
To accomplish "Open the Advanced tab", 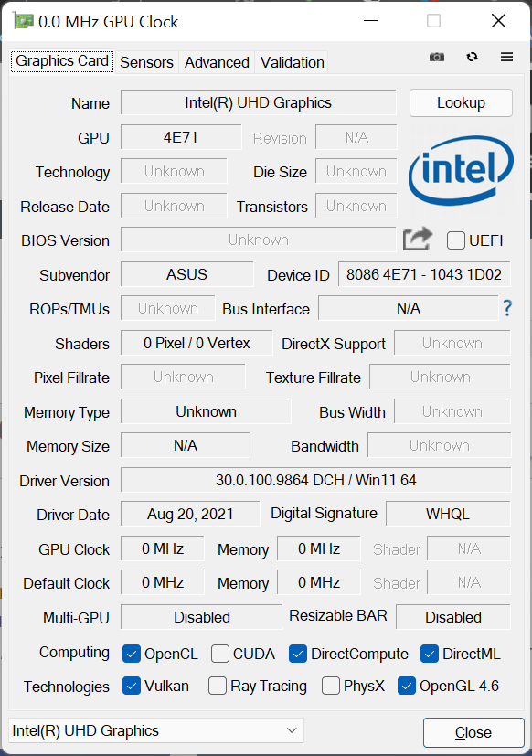I will [217, 62].
